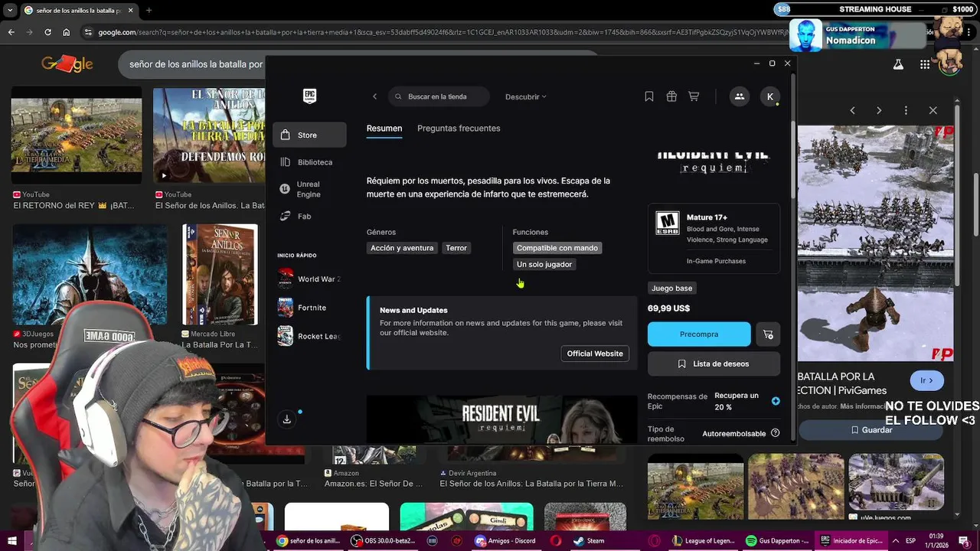Image resolution: width=980 pixels, height=551 pixels.
Task: Select the Un solo jugador tag
Action: [x=544, y=264]
